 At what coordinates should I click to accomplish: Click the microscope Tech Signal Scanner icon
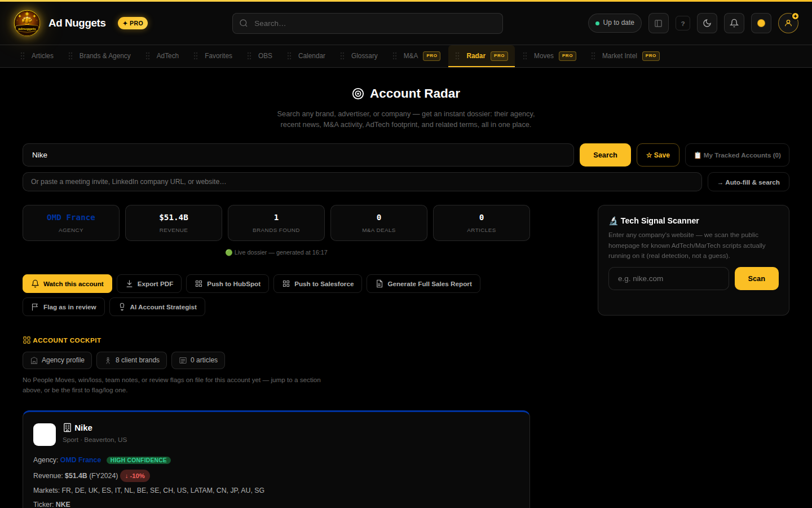tap(613, 221)
